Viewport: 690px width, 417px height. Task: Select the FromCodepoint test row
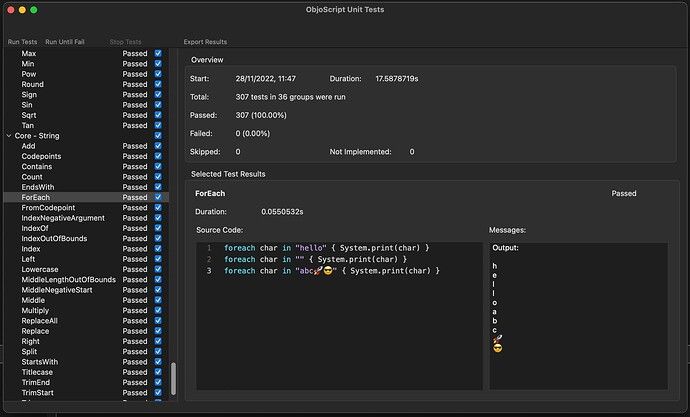pos(86,208)
